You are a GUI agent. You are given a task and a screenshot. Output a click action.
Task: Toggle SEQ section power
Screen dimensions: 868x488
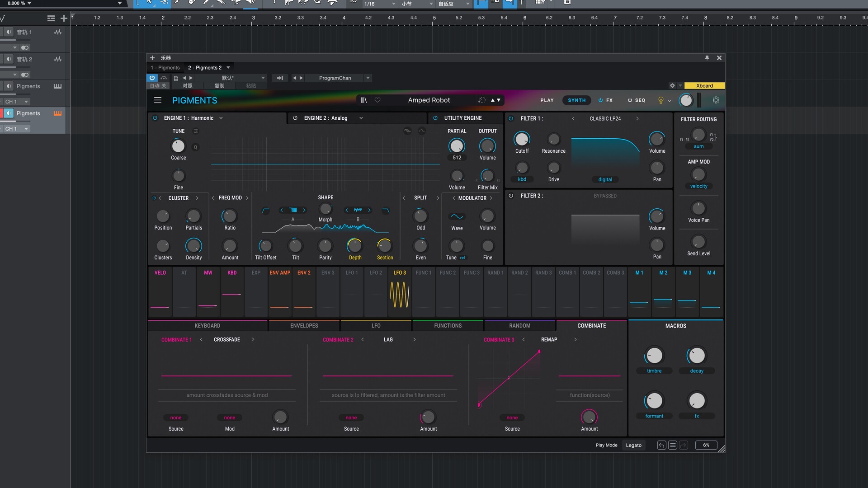[630, 100]
